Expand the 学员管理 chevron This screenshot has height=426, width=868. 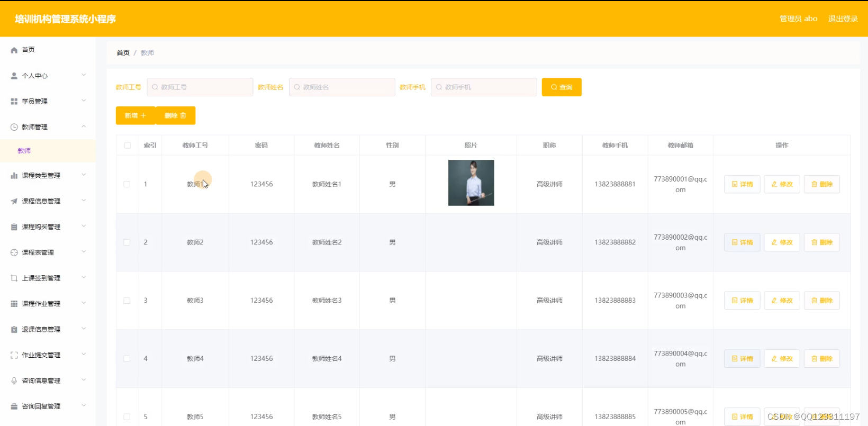coord(84,101)
